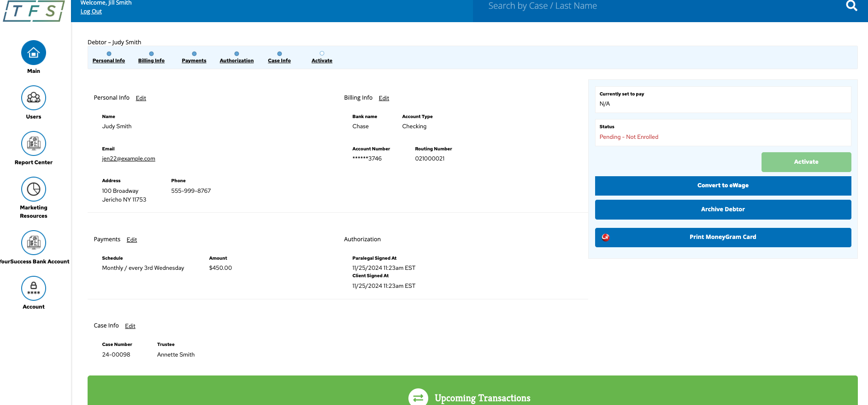The width and height of the screenshot is (868, 405).
Task: Click Edit next to Payments
Action: (132, 240)
